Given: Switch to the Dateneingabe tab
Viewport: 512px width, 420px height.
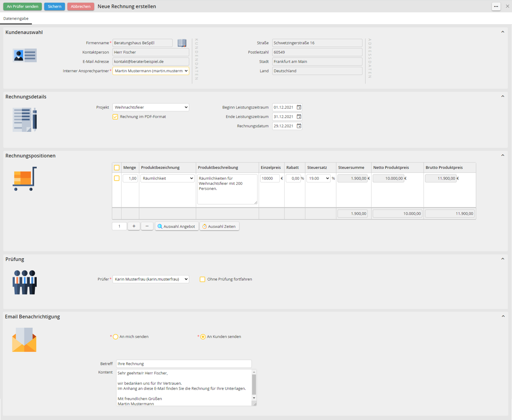Looking at the screenshot, I should point(16,19).
